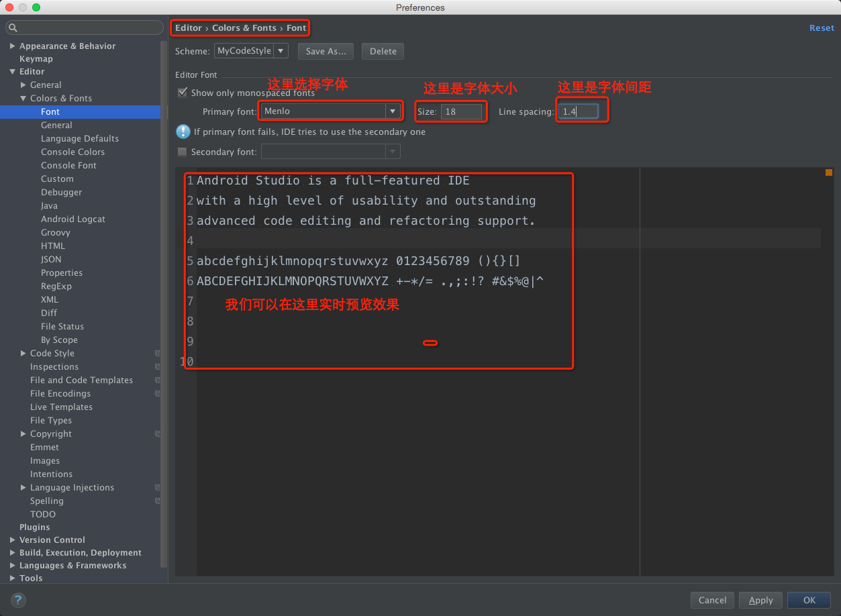Click the Line spacing field
This screenshot has height=616, width=841.
point(579,111)
